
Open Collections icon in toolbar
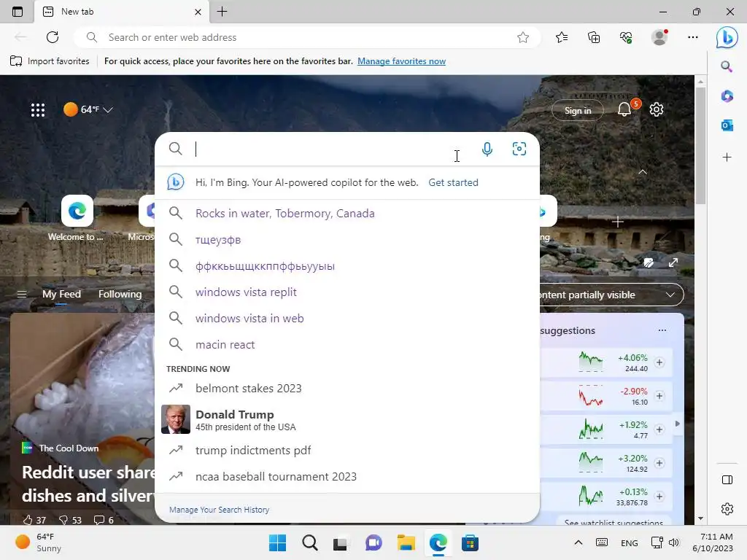[594, 37]
